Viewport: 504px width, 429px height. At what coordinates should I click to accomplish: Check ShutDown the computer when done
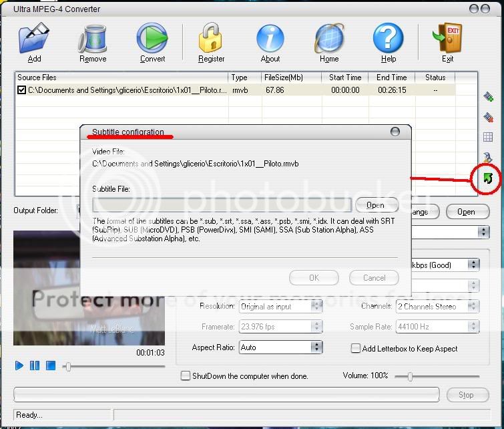point(186,376)
